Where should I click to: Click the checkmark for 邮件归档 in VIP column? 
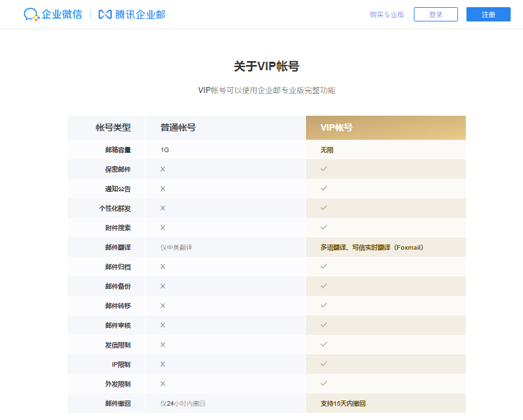pos(323,267)
